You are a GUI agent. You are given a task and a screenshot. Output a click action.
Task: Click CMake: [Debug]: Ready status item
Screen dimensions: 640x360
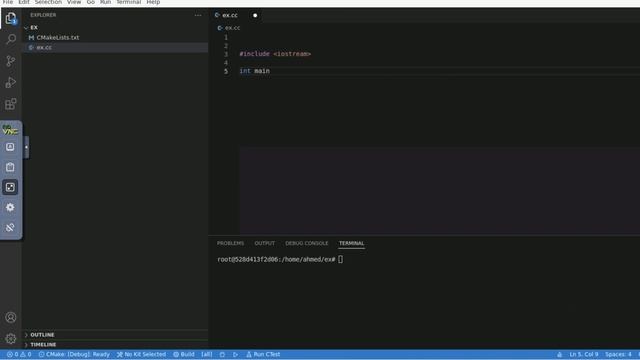point(74,354)
